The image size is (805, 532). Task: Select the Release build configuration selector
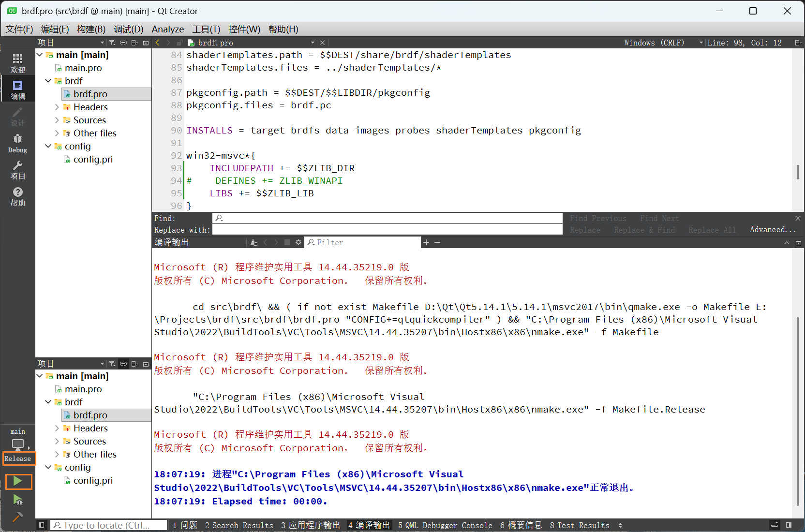(18, 458)
